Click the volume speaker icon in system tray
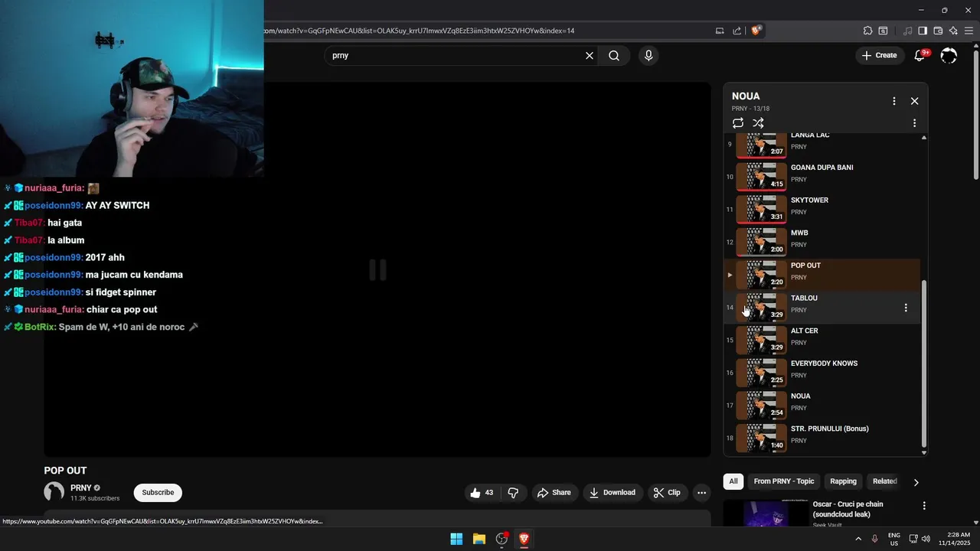The height and width of the screenshot is (551, 980). pyautogui.click(x=926, y=539)
